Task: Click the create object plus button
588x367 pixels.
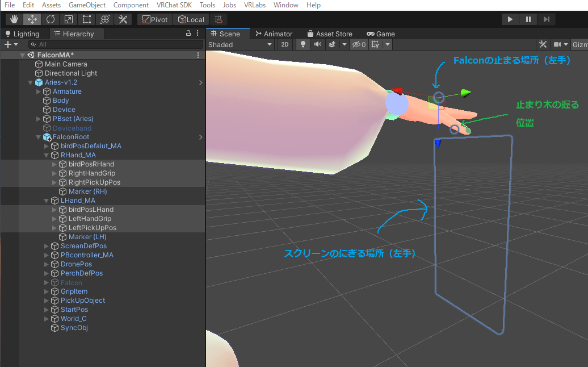Action: click(11, 44)
